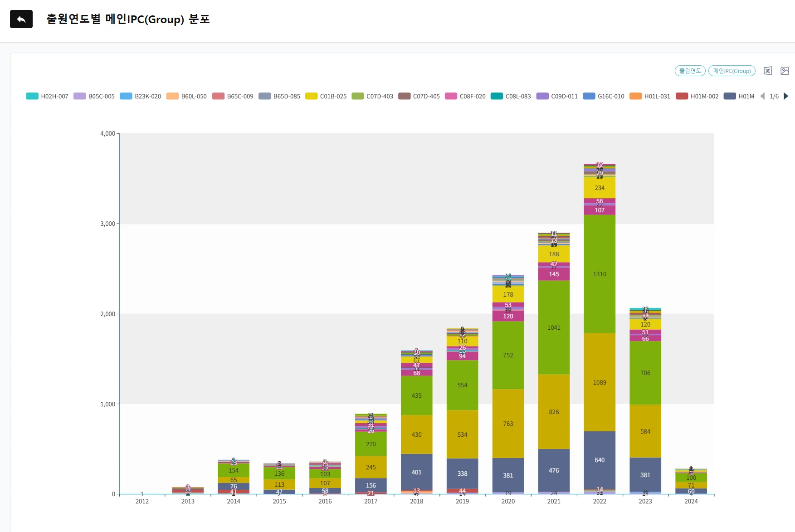Click the 출원연도별 메인IPC(Group) 분포 title
The image size is (795, 532).
tap(128, 19)
